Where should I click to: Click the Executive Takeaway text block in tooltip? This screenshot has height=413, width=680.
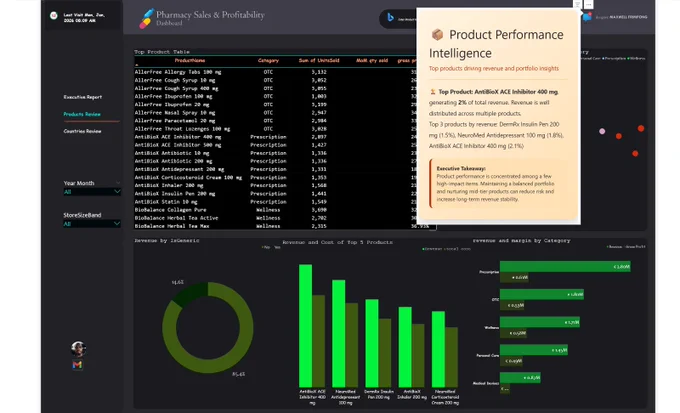498,184
